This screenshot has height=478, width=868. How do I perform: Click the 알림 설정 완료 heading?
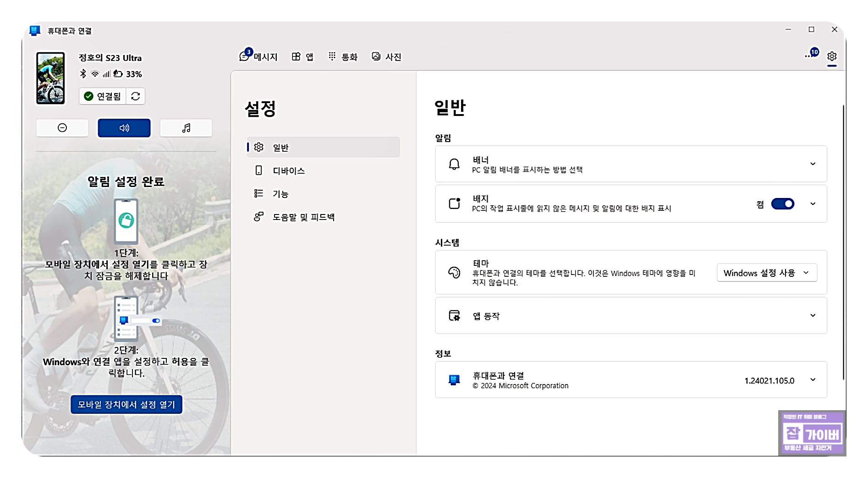(126, 181)
